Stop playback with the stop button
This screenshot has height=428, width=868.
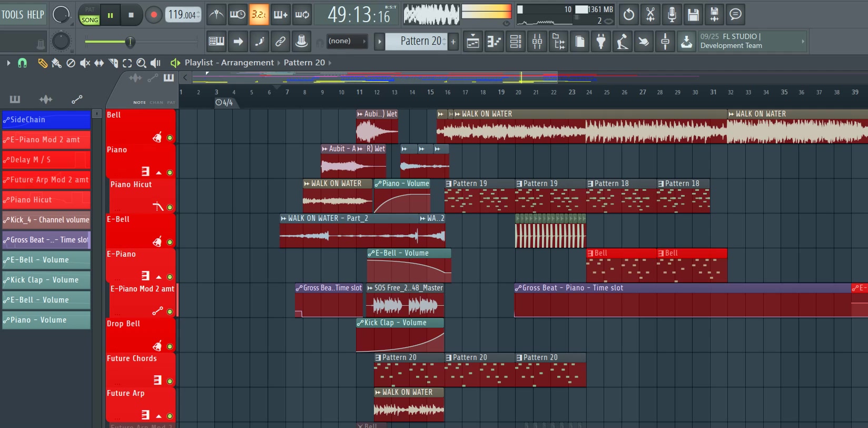131,15
